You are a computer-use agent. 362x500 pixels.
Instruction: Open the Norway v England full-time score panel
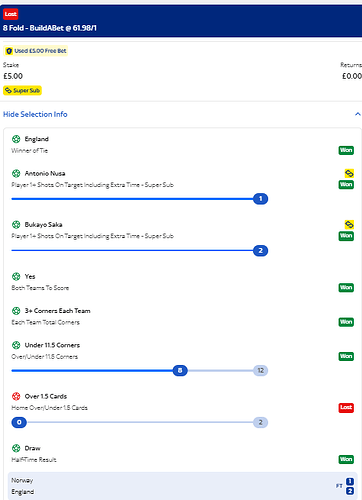(182, 486)
